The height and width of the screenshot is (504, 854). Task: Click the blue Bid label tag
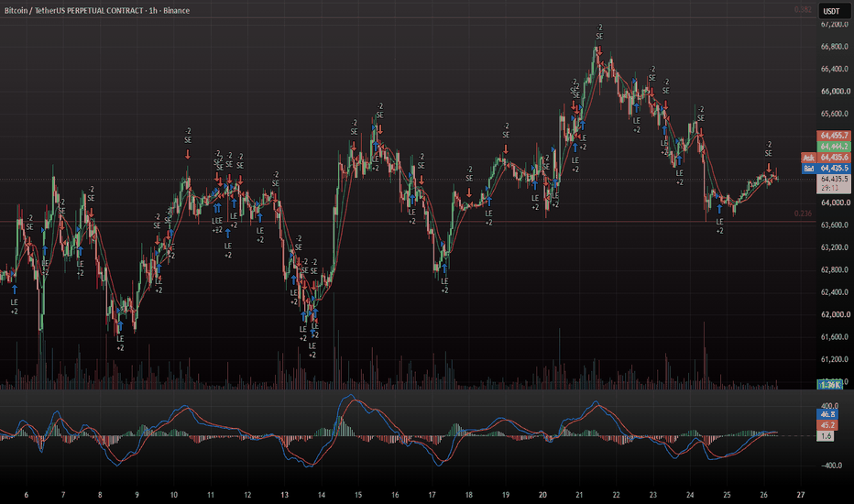(x=809, y=169)
